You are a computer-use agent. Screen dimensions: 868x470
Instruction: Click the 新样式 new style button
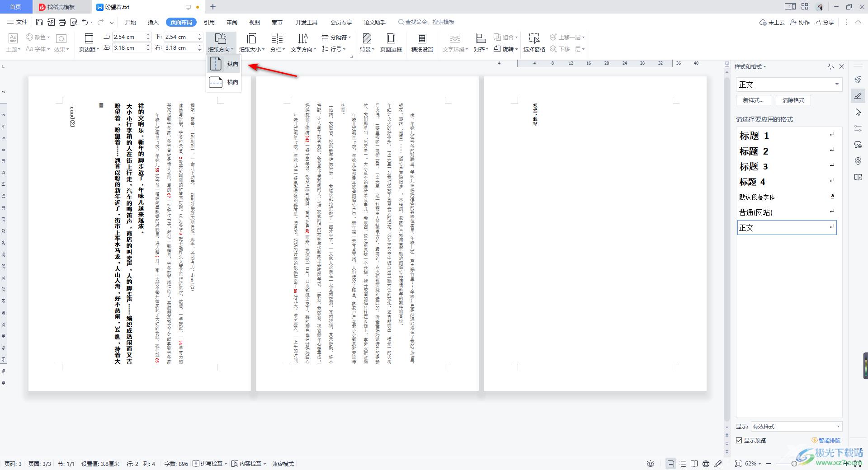[754, 100]
